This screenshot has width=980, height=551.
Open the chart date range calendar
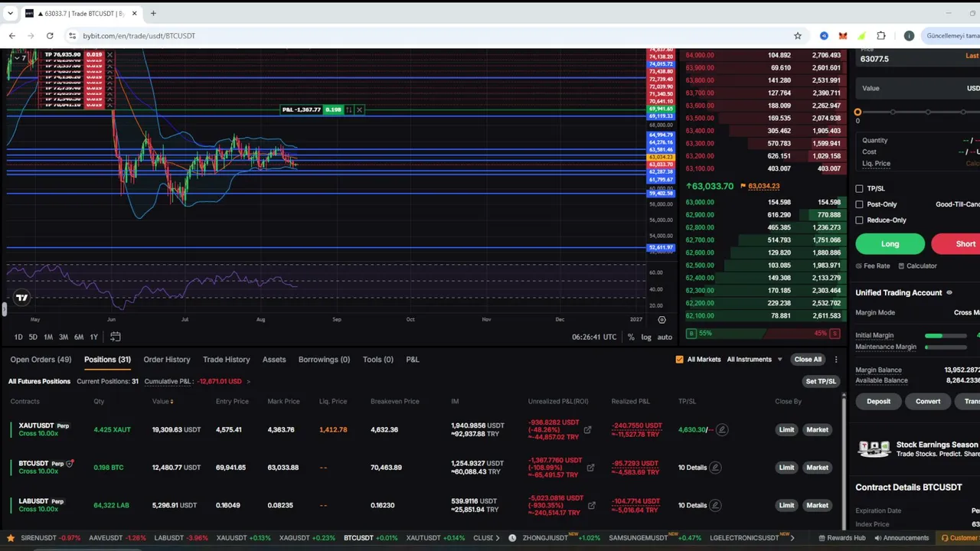(x=115, y=337)
